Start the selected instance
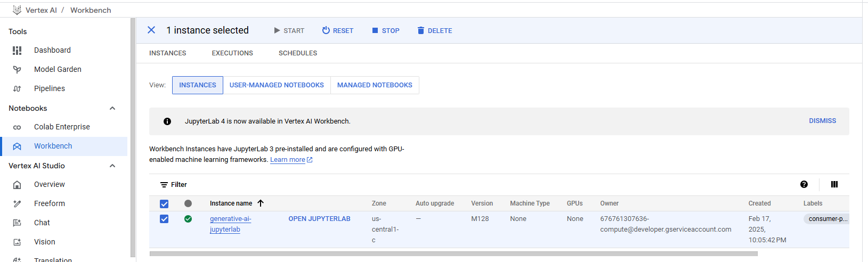 [x=289, y=31]
